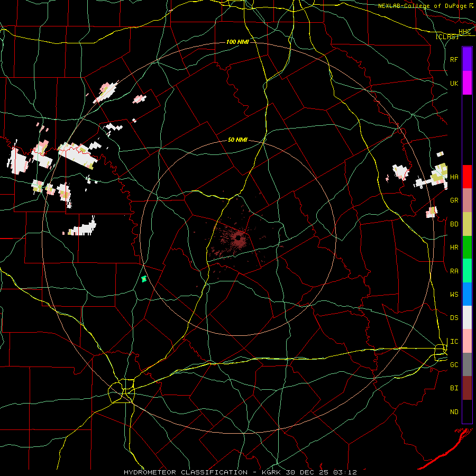Click the BI legend label
The image size is (476, 476).
click(454, 388)
